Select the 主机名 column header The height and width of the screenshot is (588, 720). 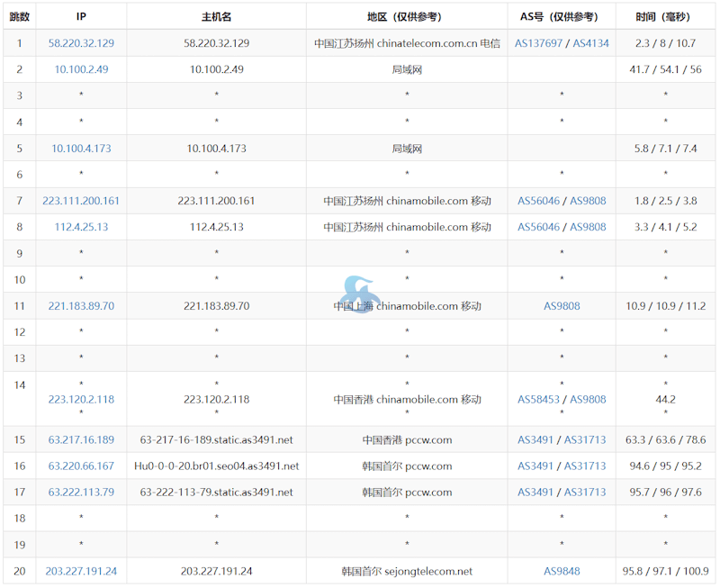point(216,17)
